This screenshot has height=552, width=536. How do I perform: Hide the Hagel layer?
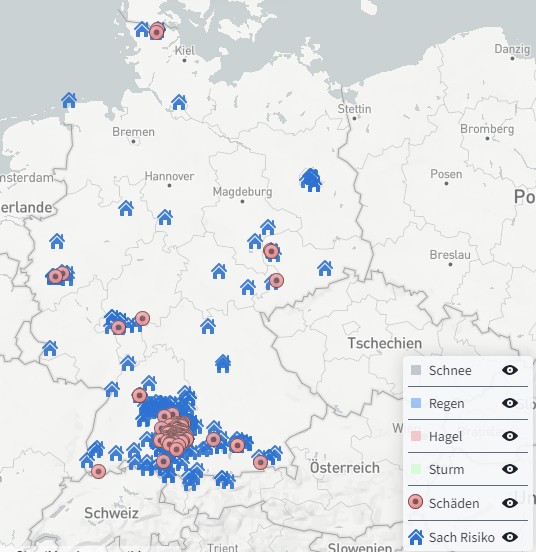[x=510, y=436]
